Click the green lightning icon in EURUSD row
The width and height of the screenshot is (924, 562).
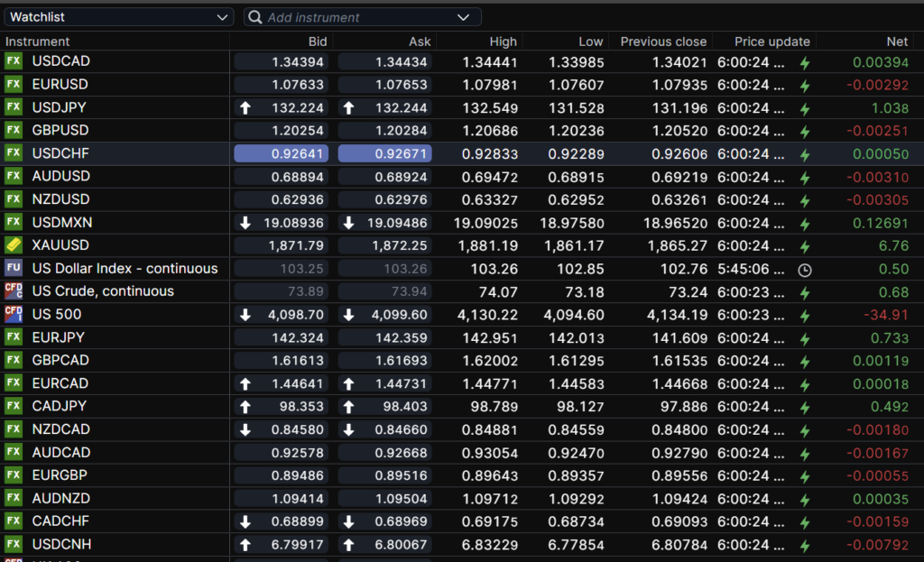tap(805, 85)
